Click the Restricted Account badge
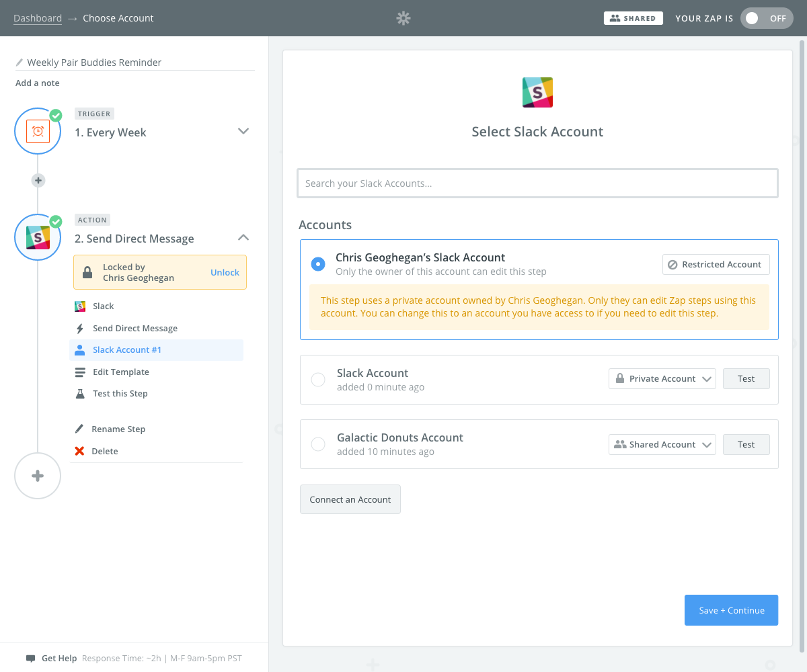 tap(716, 265)
